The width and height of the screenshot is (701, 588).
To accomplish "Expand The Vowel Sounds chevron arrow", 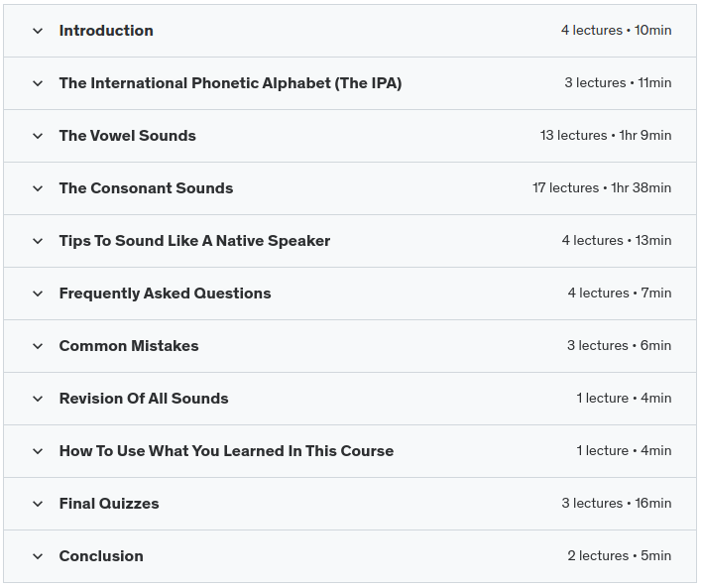I will tap(38, 136).
